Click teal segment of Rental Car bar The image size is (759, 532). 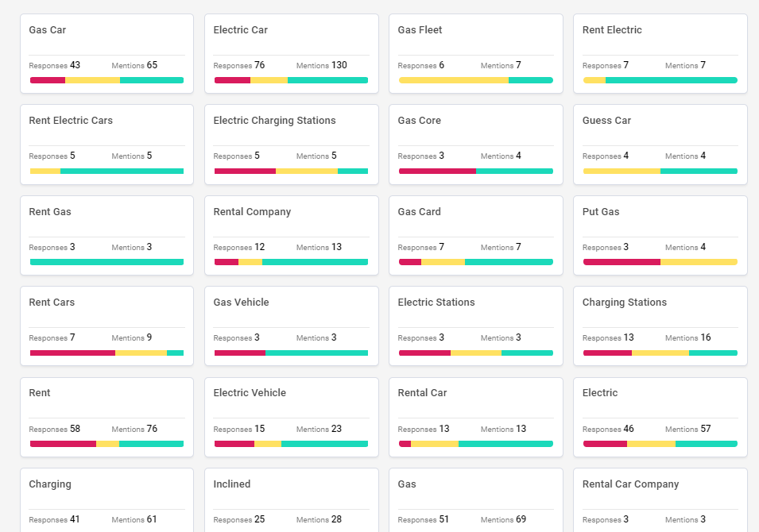click(x=505, y=444)
